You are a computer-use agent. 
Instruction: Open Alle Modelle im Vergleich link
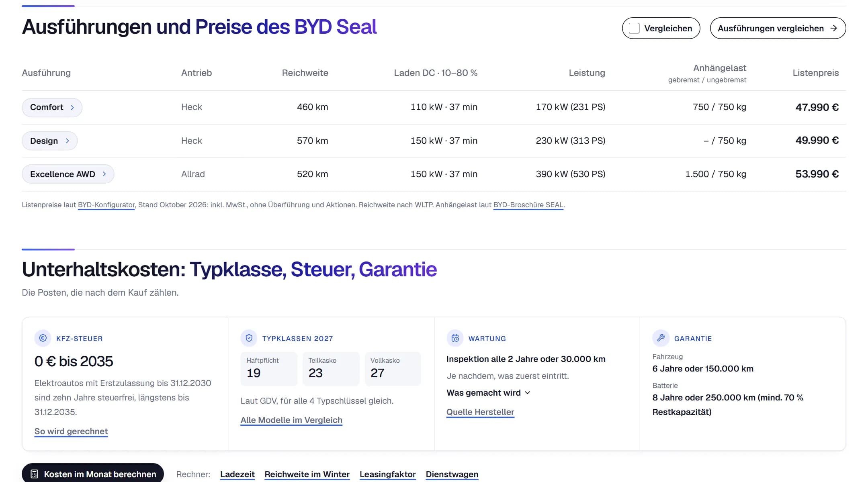[291, 420]
